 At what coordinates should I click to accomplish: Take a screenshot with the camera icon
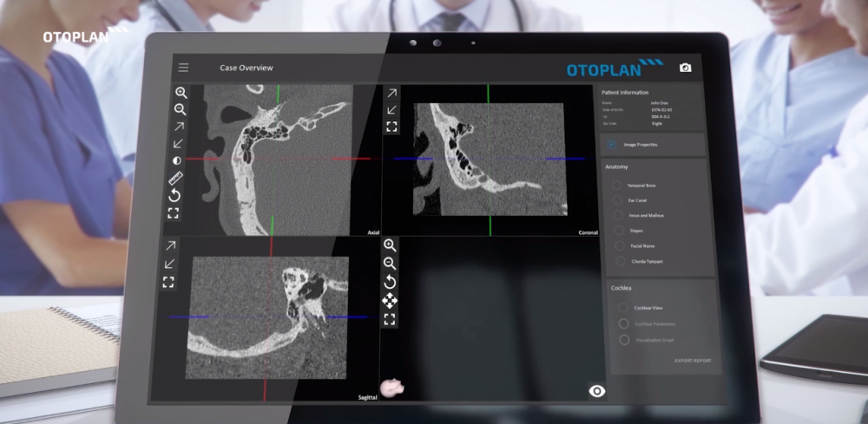pos(686,68)
